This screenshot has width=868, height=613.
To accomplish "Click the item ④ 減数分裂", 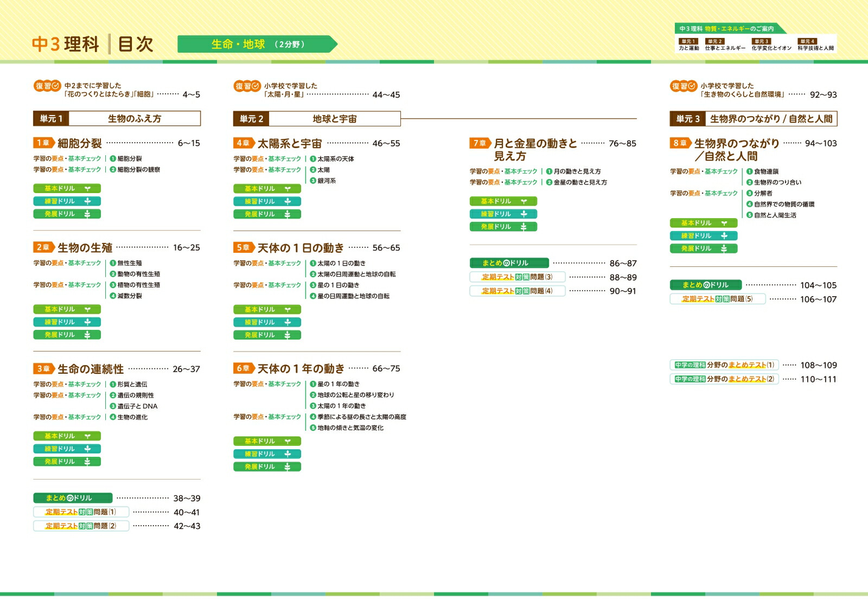I will [126, 296].
